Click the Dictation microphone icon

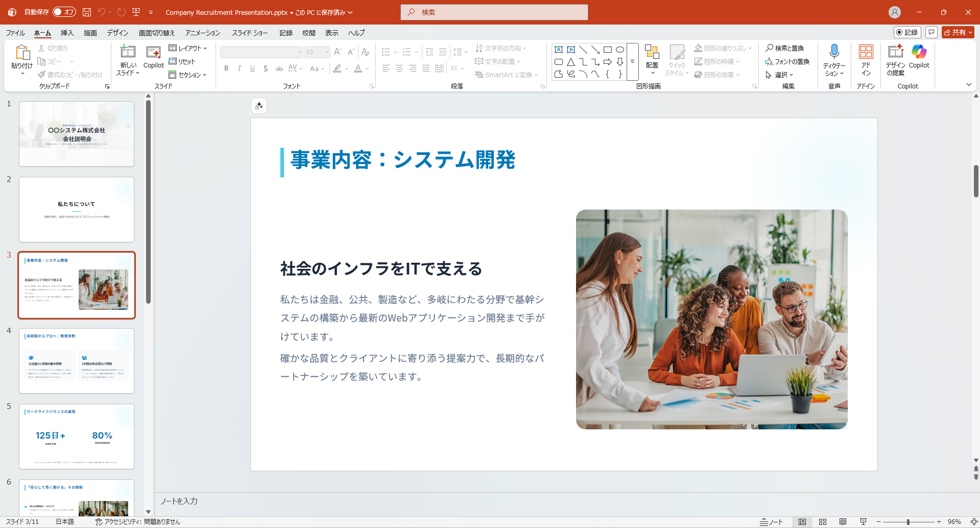coord(834,52)
